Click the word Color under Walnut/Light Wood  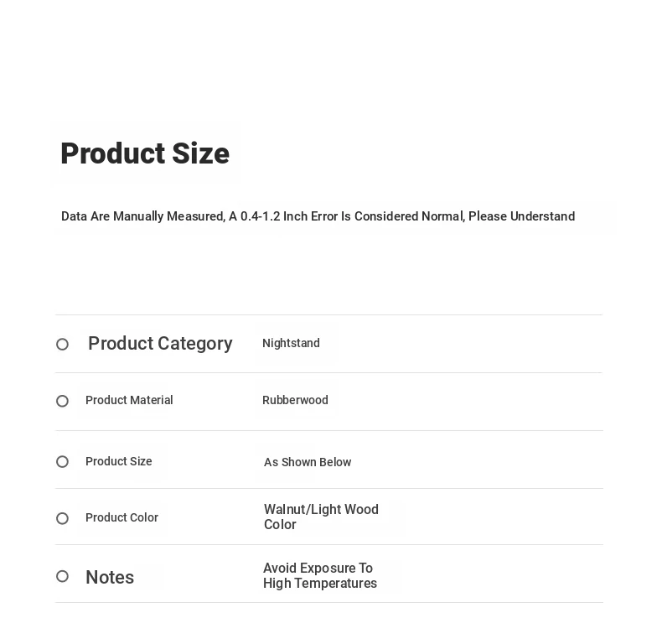pos(280,524)
